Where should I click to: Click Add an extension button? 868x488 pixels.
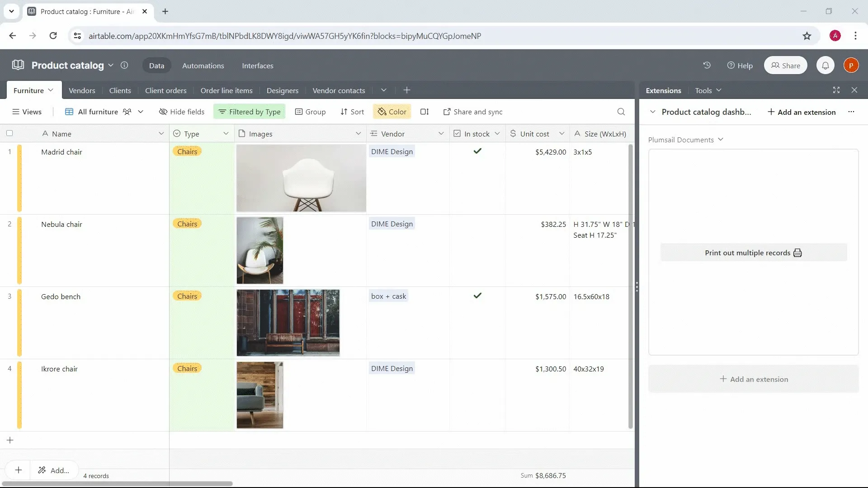(801, 112)
